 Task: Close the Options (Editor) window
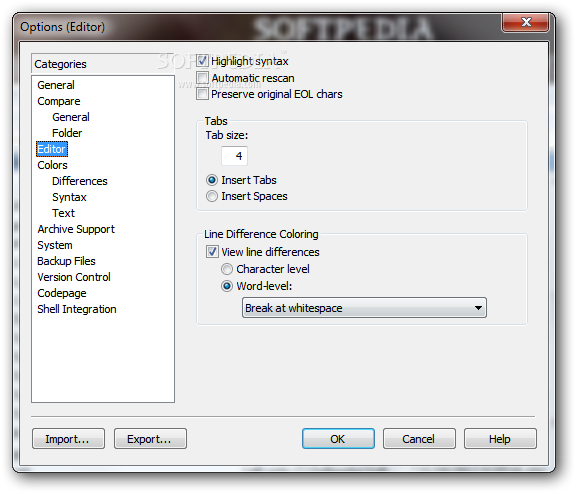pos(526,22)
